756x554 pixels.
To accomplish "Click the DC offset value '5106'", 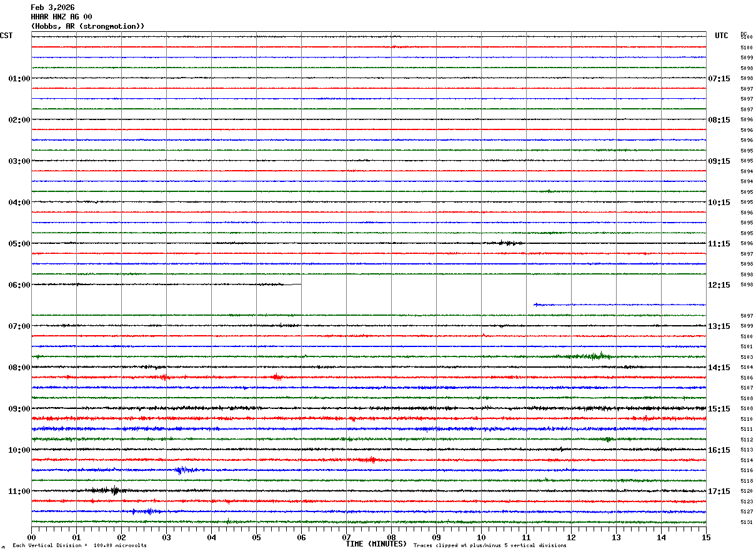I will [x=747, y=378].
